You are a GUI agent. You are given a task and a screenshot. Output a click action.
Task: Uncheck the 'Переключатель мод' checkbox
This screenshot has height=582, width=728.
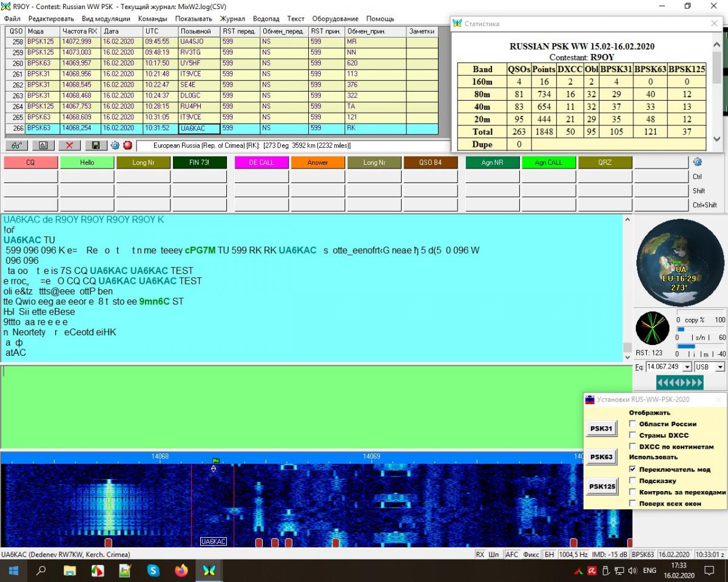633,469
